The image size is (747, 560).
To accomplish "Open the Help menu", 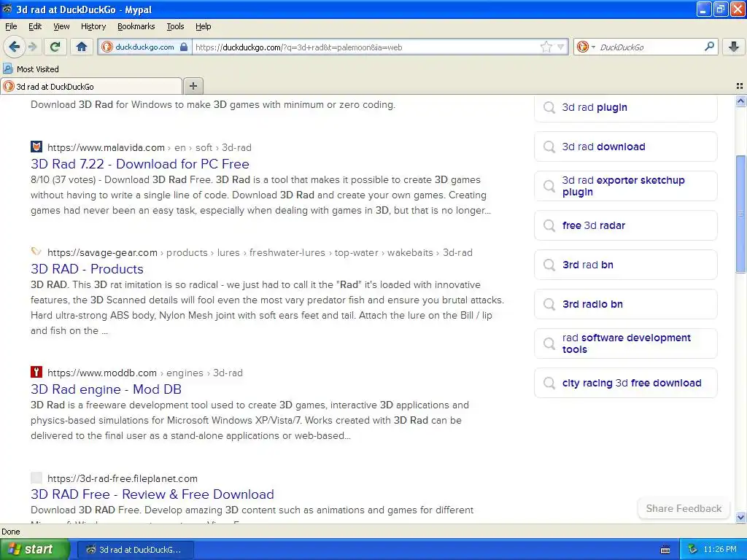I will pyautogui.click(x=203, y=26).
